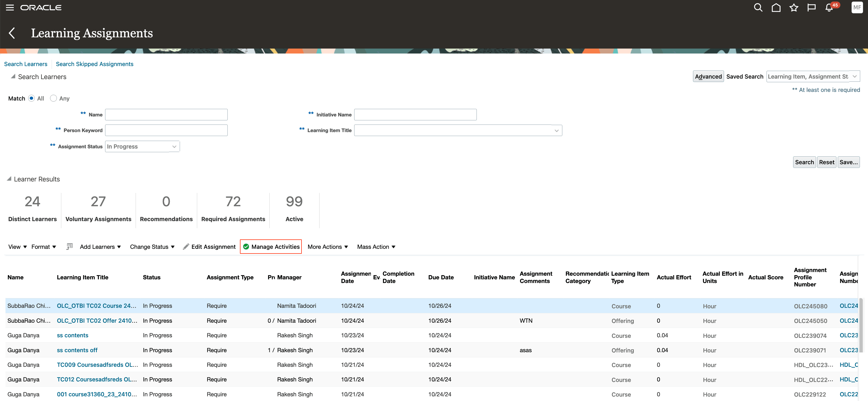Click the Initiative Name input field
Screen dimensions: 868x401
pos(415,115)
